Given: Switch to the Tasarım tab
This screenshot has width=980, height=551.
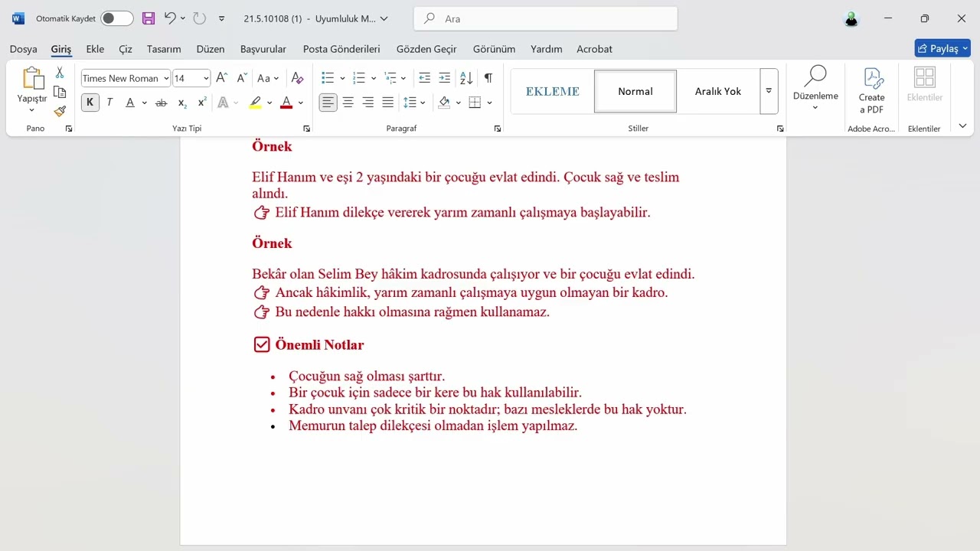Looking at the screenshot, I should point(164,49).
